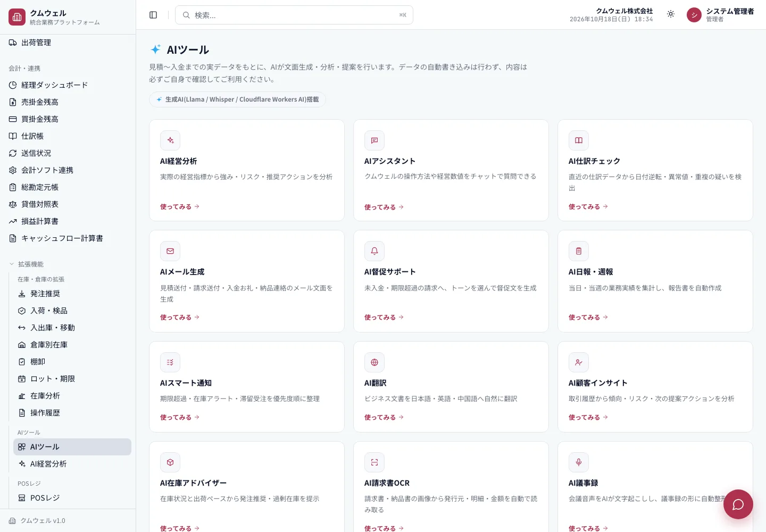Image resolution: width=766 pixels, height=532 pixels.
Task: Open 仕訳帳 from sidebar
Action: [x=68, y=136]
